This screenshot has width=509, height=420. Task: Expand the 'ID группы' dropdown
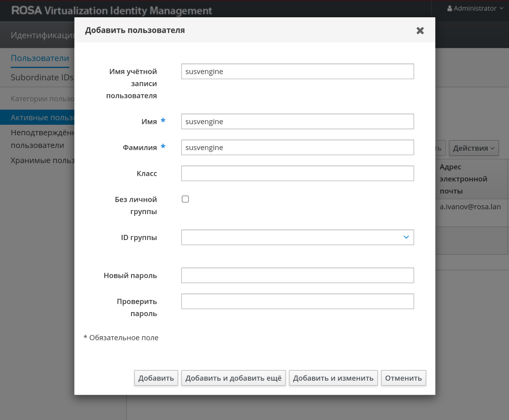[x=406, y=237]
